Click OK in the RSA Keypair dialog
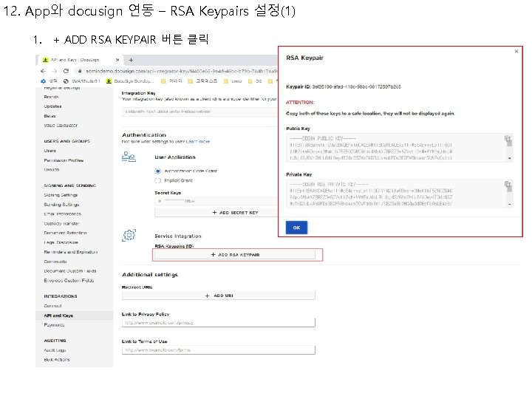532x399 pixels. point(296,228)
